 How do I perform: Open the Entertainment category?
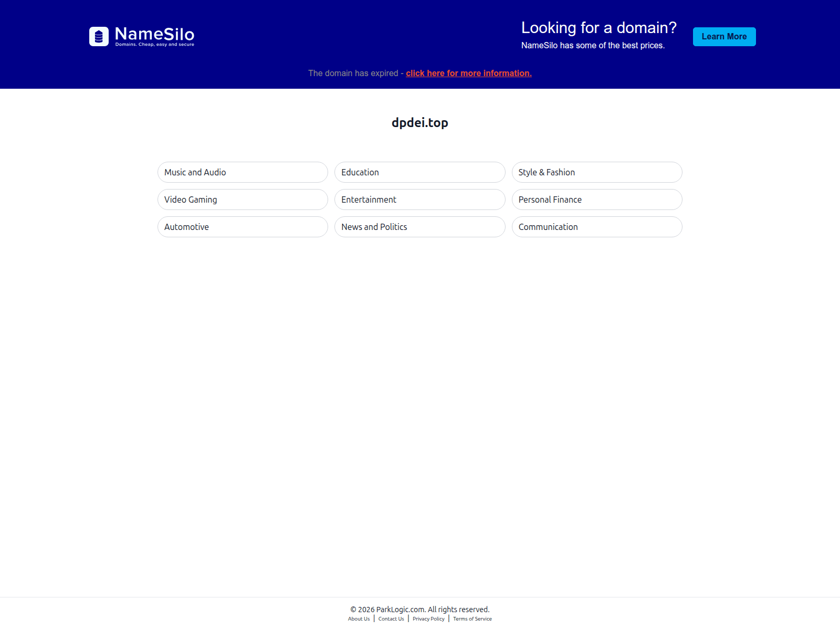point(419,199)
